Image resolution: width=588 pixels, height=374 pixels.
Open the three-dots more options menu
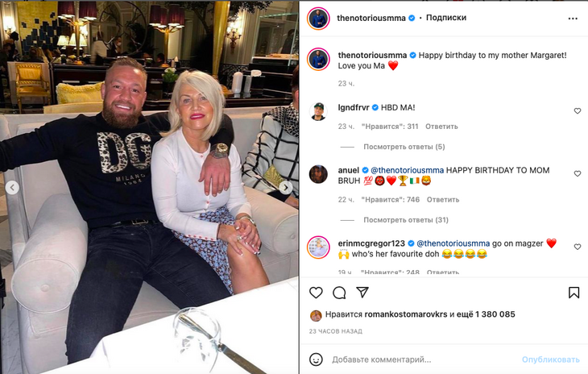(572, 18)
